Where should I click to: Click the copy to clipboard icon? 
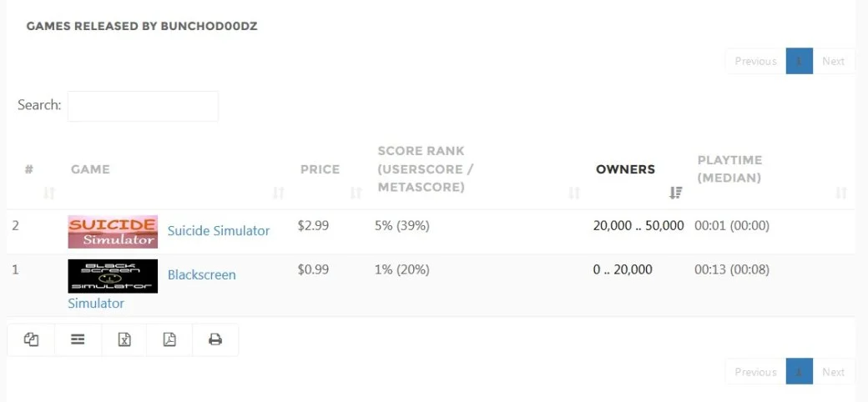[31, 339]
